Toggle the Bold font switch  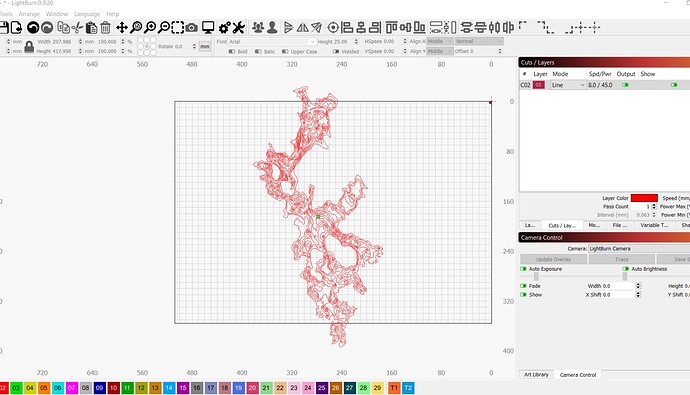click(232, 51)
